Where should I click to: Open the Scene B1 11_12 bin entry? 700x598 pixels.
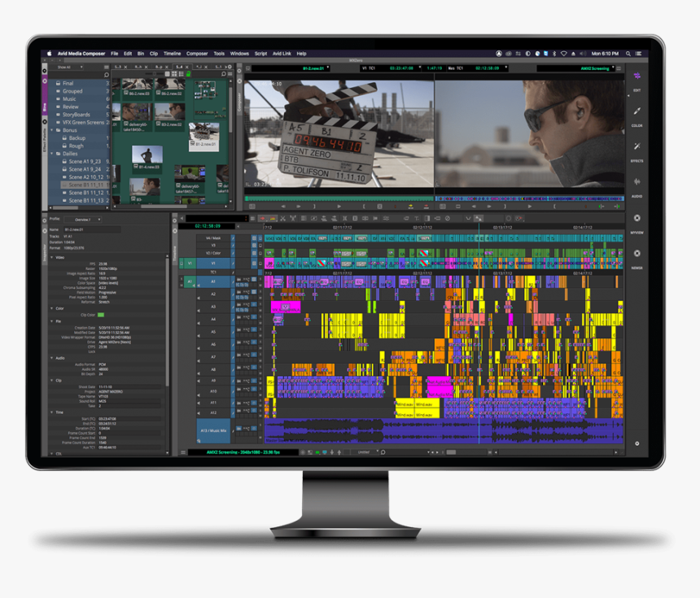pyautogui.click(x=85, y=192)
